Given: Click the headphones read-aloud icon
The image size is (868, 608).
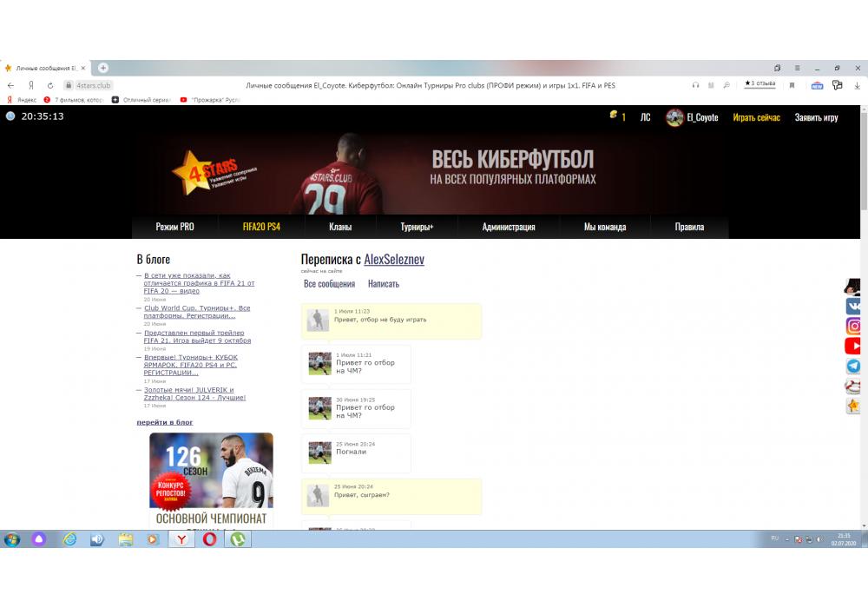Looking at the screenshot, I should coord(695,85).
